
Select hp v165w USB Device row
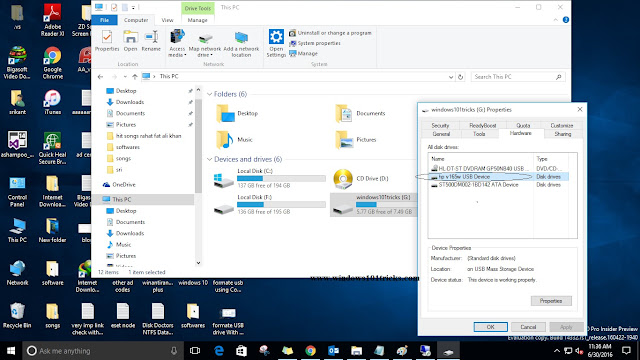[498, 177]
